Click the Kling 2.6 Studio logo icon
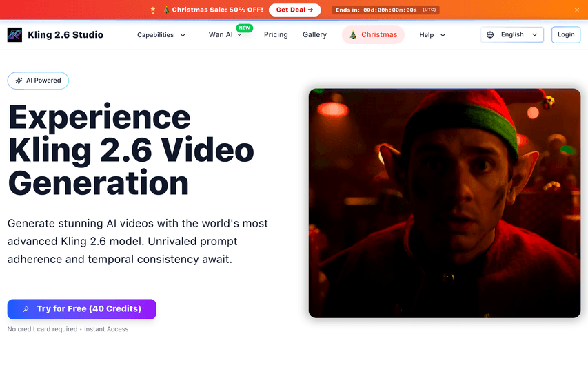 point(14,35)
